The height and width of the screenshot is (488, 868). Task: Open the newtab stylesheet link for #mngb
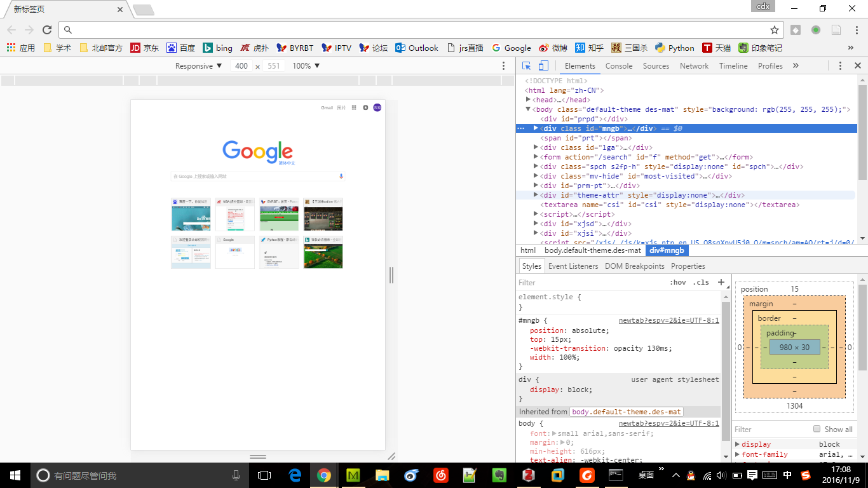668,321
